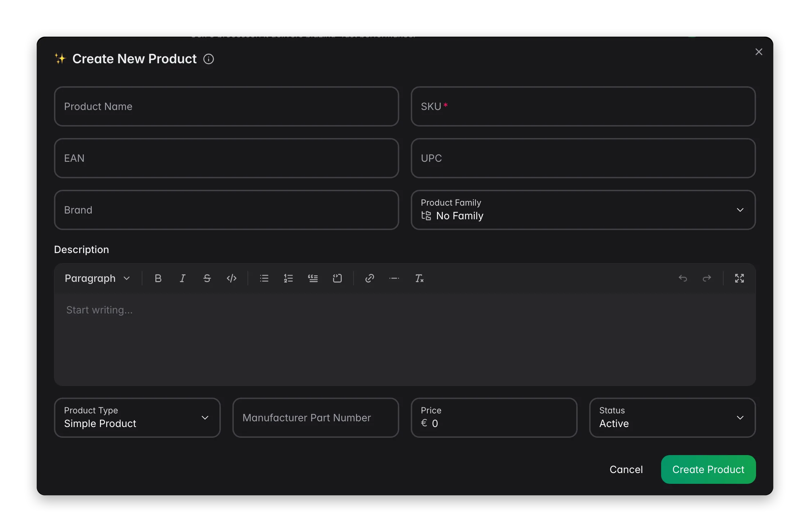This screenshot has width=810, height=532.
Task: Open the Status dropdown
Action: 672,418
